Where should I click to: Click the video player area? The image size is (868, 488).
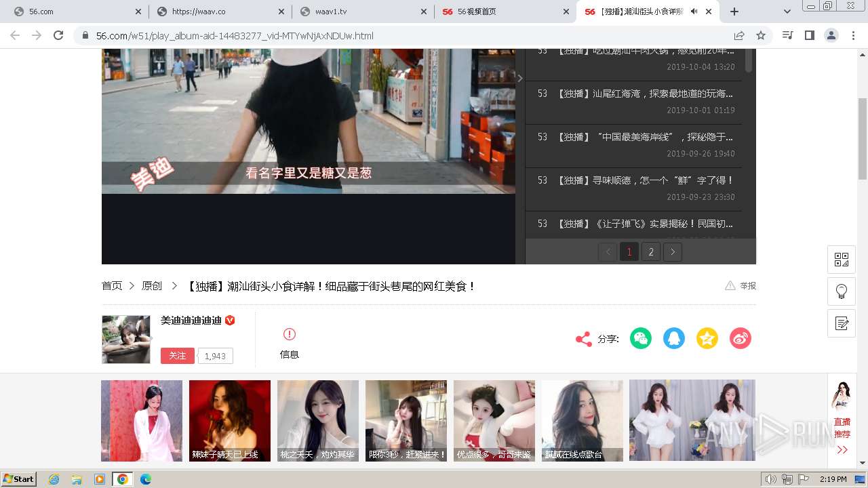(x=309, y=156)
